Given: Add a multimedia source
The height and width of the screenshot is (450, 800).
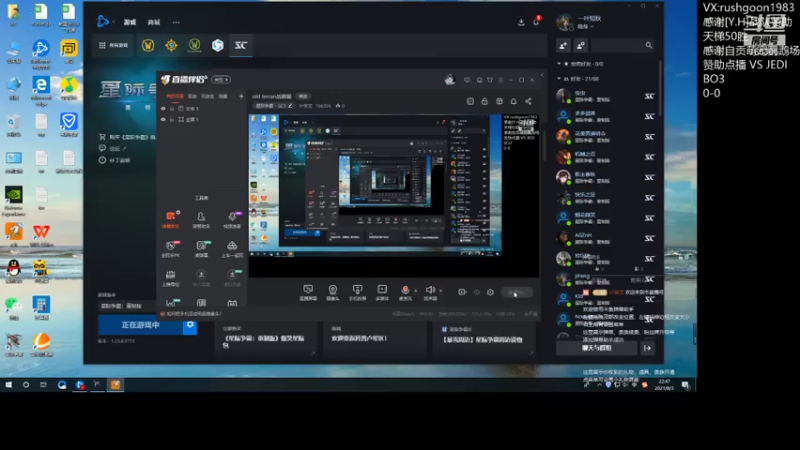Looking at the screenshot, I should click(382, 292).
